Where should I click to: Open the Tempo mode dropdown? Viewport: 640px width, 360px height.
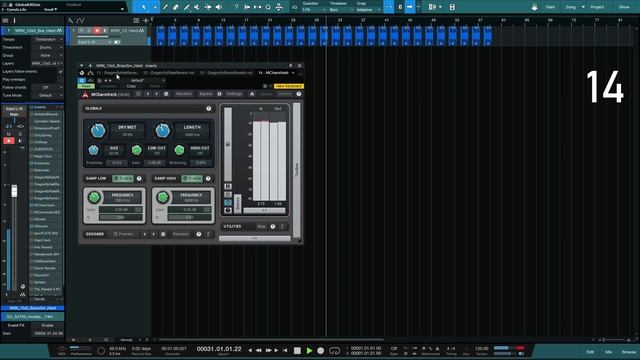(48, 40)
